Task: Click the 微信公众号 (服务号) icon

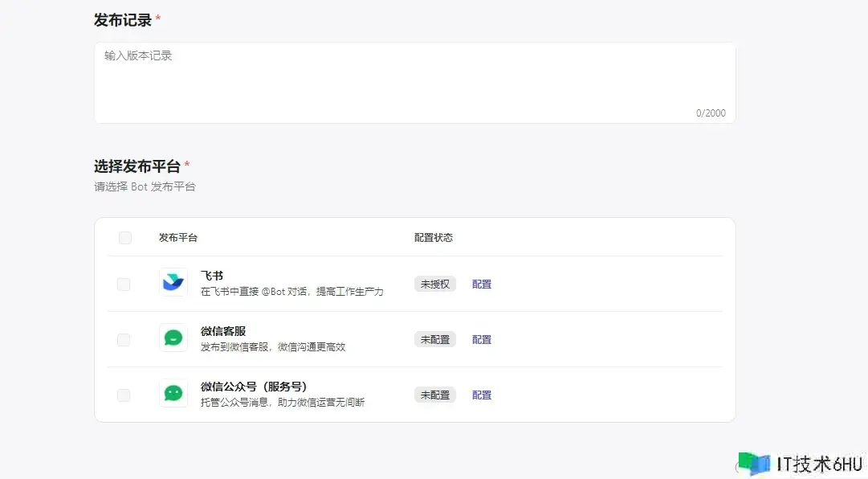Action: click(x=173, y=393)
